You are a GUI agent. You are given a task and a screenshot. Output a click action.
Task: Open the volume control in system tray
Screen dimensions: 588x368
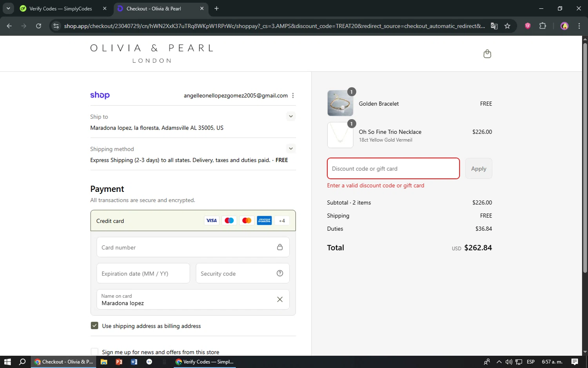coord(509,362)
